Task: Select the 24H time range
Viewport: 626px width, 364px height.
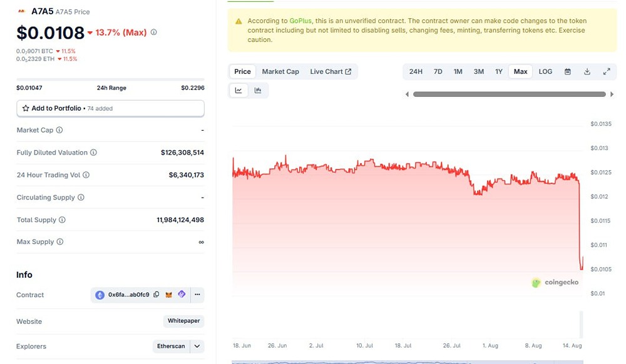Action: [416, 71]
